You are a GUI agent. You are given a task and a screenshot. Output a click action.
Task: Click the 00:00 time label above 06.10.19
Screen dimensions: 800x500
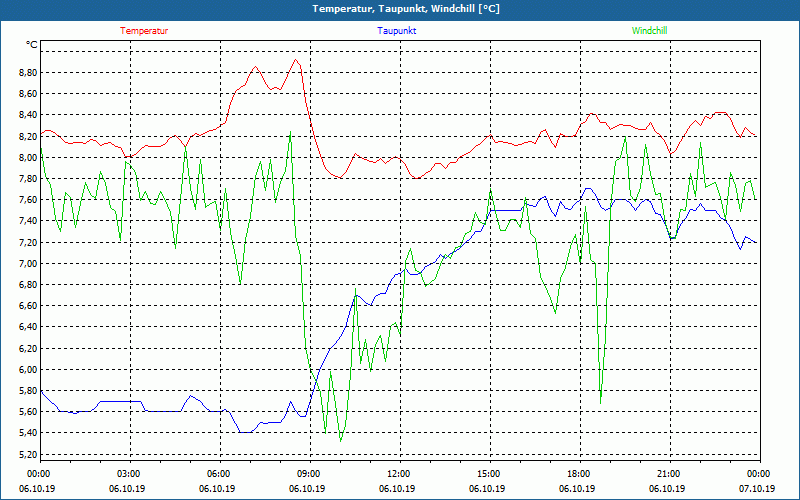pos(38,473)
